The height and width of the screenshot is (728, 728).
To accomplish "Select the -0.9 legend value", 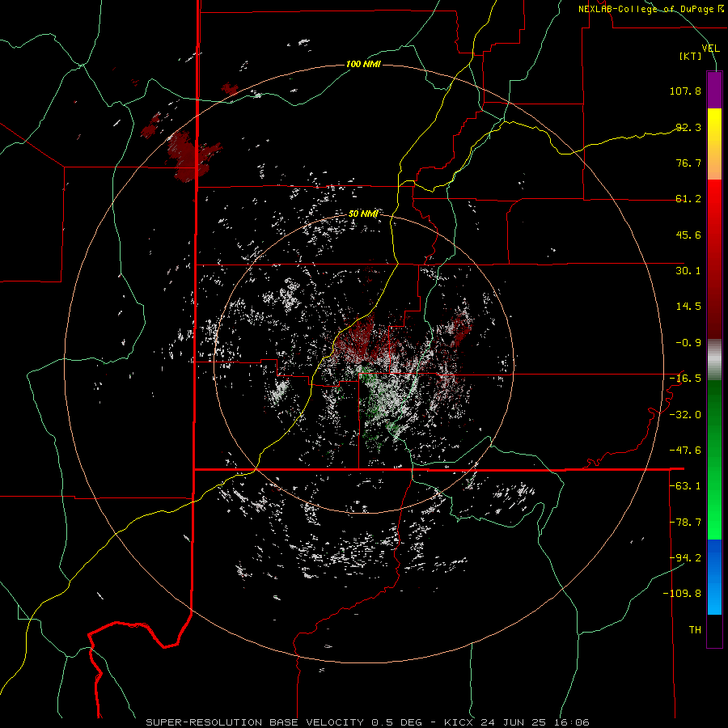I will (x=688, y=343).
